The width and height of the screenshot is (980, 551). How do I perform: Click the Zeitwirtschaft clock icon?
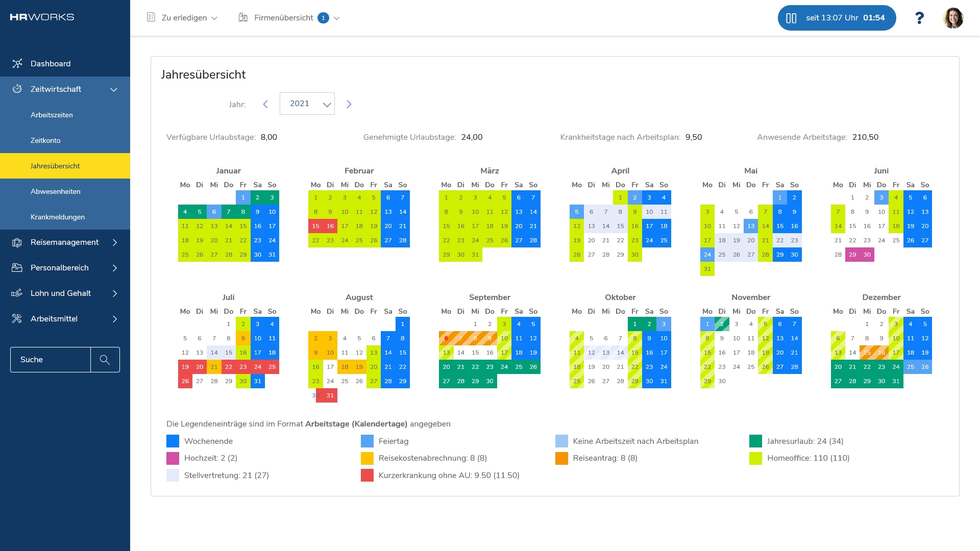[x=17, y=89]
